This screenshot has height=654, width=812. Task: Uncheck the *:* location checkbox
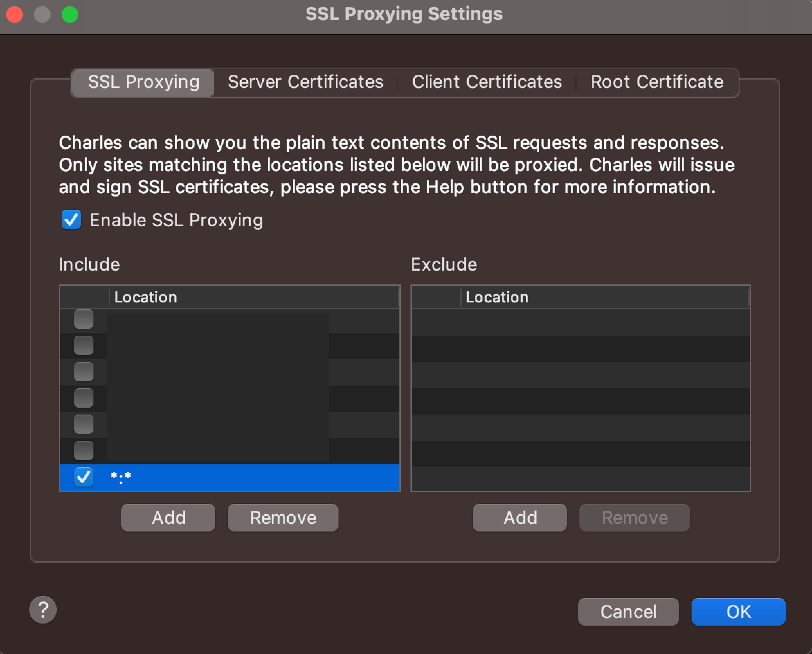coord(83,477)
